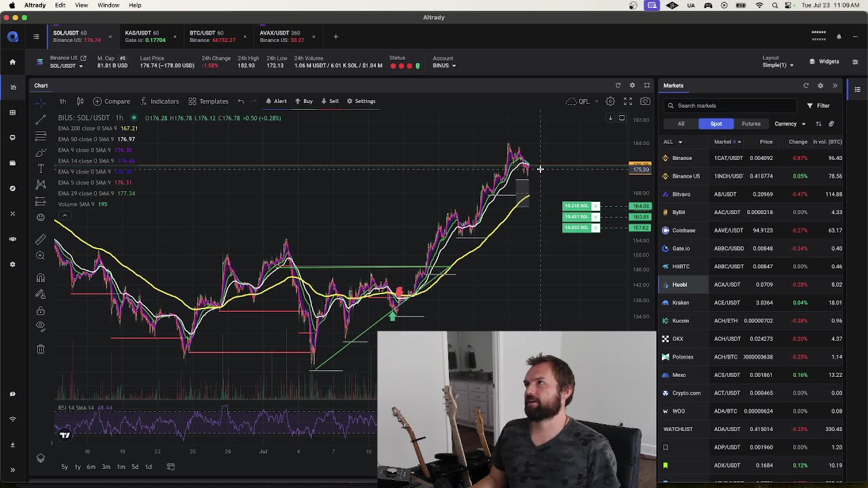The image size is (868, 488).
Task: Open chart settings gear beside QFL
Action: click(610, 101)
